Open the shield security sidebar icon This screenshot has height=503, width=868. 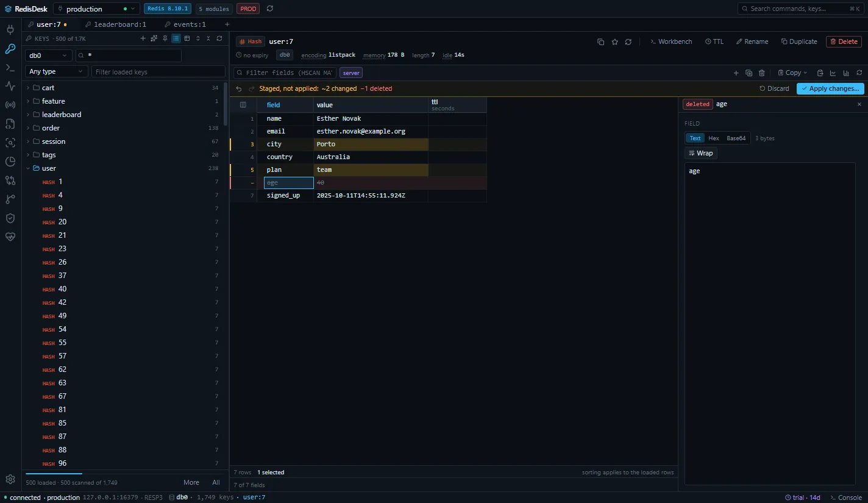(x=10, y=218)
